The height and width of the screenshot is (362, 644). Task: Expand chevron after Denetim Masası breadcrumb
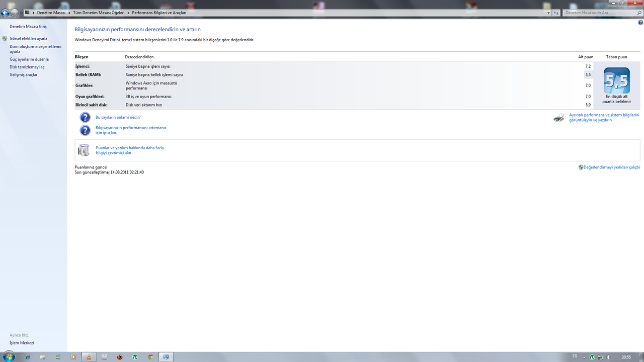point(70,13)
